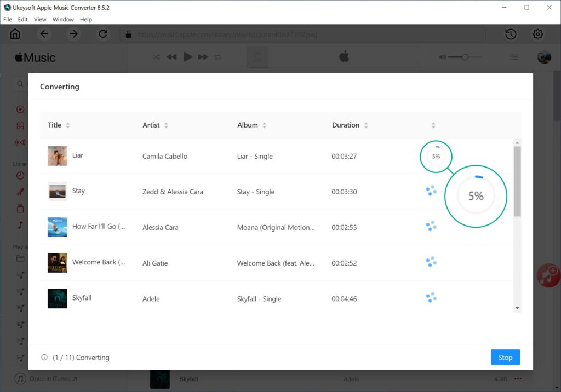Open Artists microphone icon in sidebar

point(20,192)
